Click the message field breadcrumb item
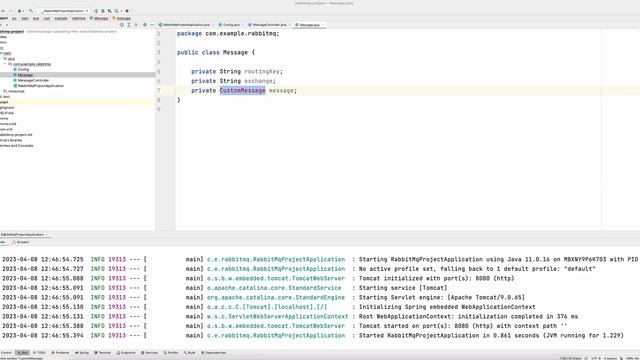The height and width of the screenshot is (360, 640). click(x=122, y=18)
